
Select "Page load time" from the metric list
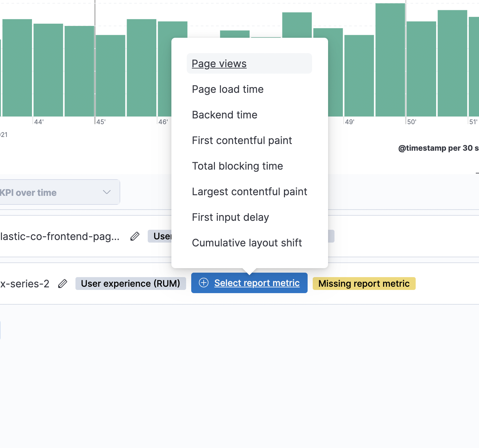point(227,89)
